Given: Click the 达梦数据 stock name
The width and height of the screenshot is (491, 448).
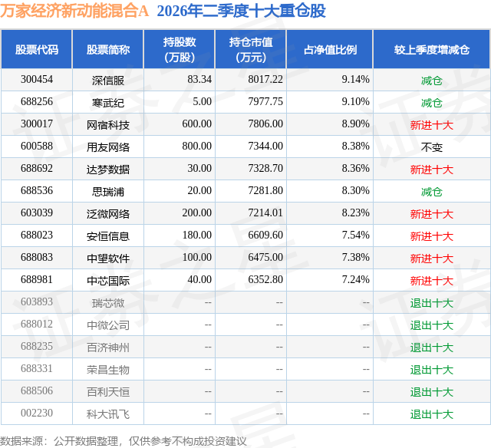Looking at the screenshot, I should [x=108, y=169].
